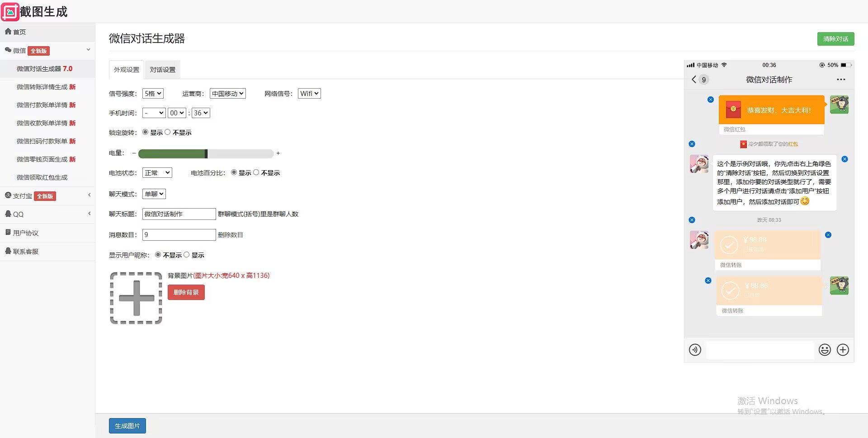Select 显示 for 显示用户昵称

tap(186, 255)
